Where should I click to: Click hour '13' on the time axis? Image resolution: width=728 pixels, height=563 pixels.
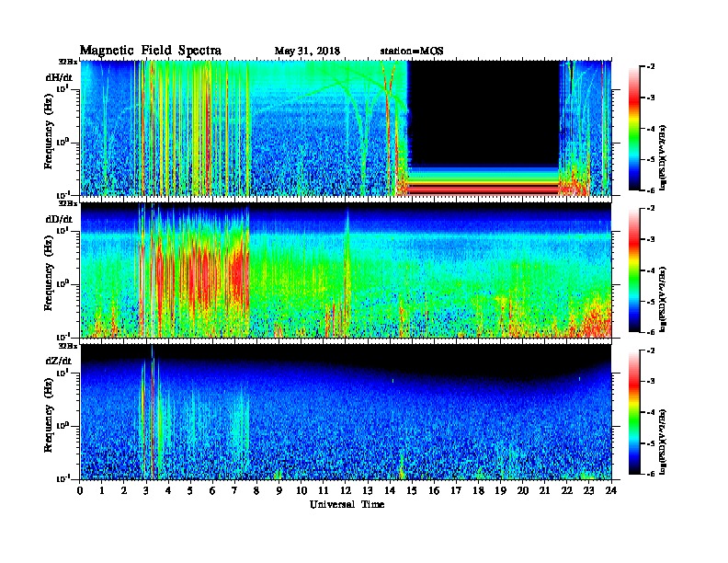click(x=368, y=490)
